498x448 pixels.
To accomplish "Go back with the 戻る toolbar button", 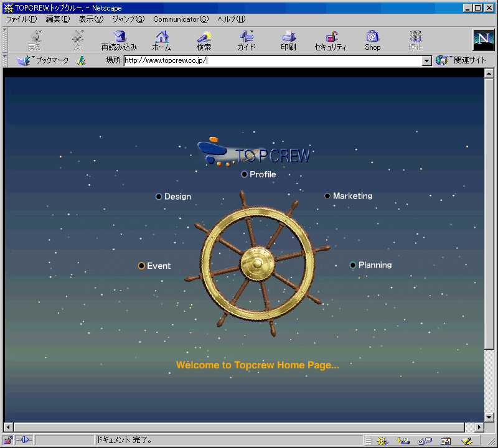I will [x=35, y=40].
